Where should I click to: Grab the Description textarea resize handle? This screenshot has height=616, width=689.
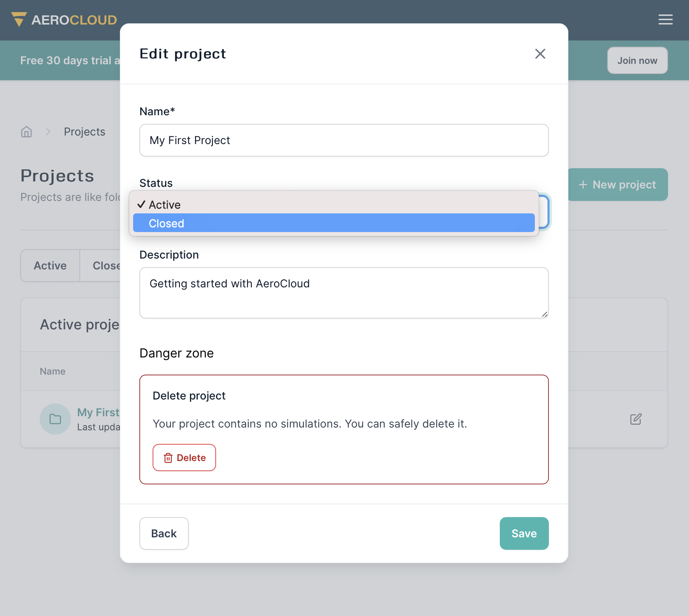tap(544, 314)
